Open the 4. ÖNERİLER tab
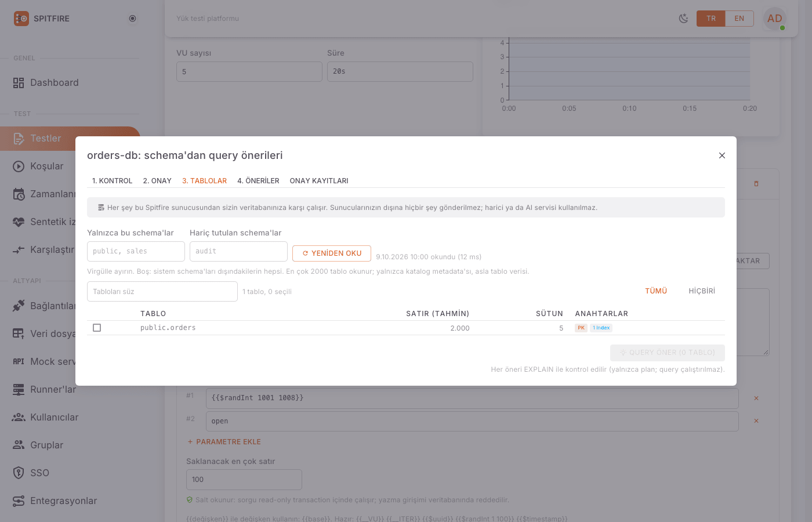812x522 pixels. click(258, 181)
